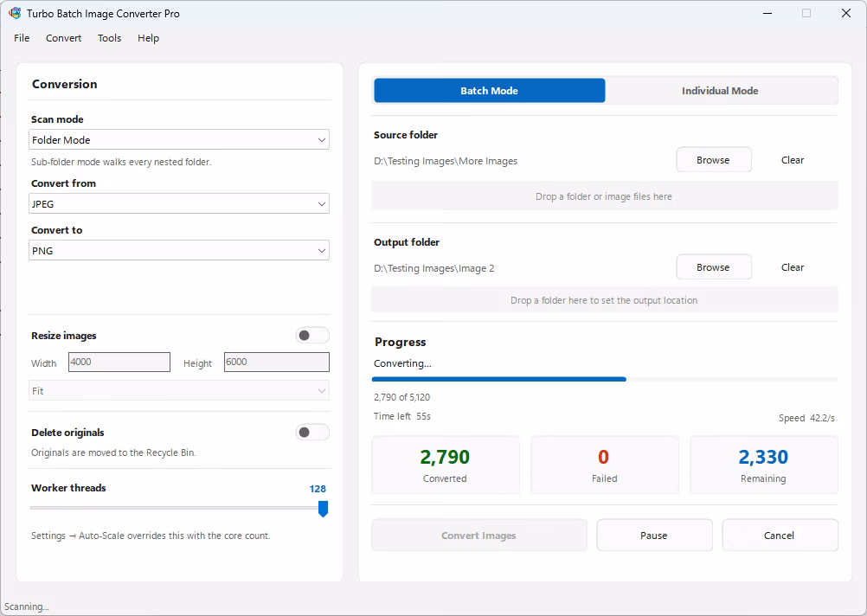Click the 'Scanning...' status bar text
The width and height of the screenshot is (867, 616).
click(x=27, y=606)
